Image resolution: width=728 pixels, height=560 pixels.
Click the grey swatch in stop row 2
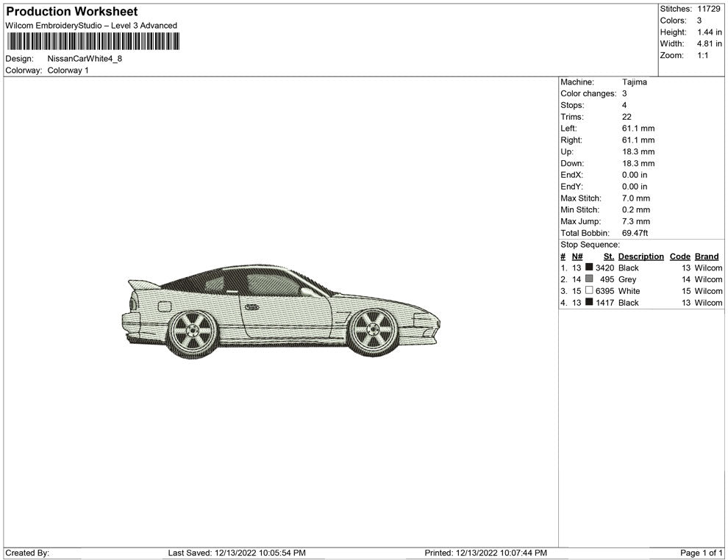coord(589,279)
